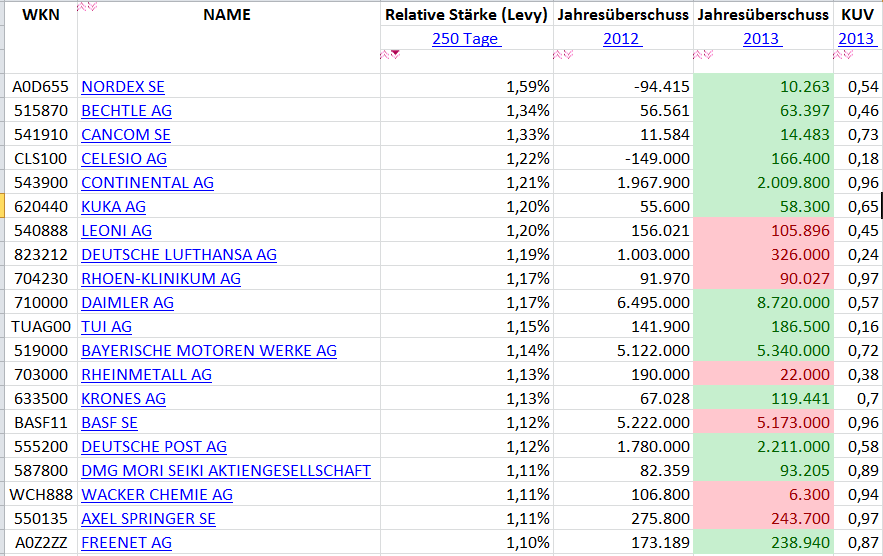Select KUV cell 0,16 for TUI
This screenshot has width=883, height=556.
point(858,327)
